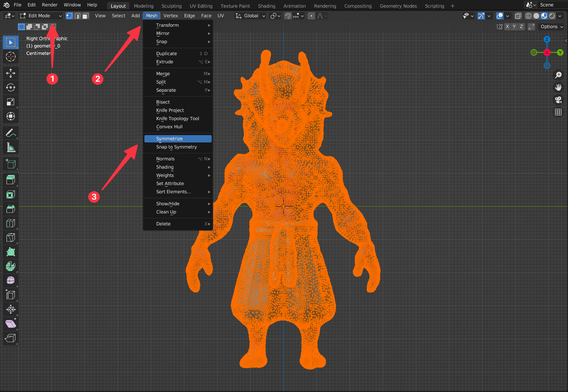Toggle camera view icon

click(558, 100)
